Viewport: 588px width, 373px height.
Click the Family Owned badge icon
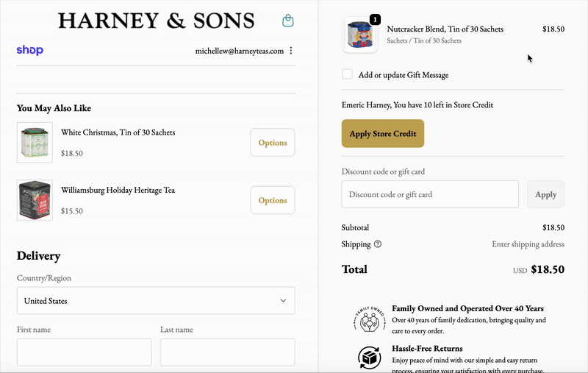pyautogui.click(x=369, y=320)
